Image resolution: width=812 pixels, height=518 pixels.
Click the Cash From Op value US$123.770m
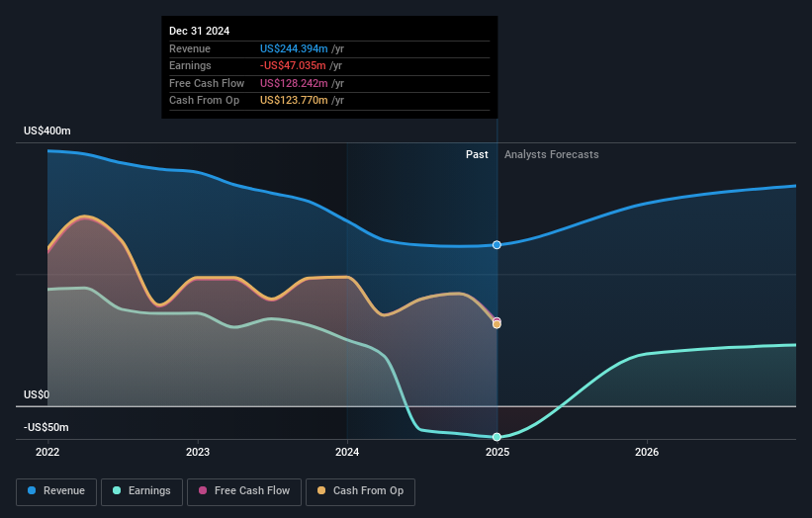(294, 101)
